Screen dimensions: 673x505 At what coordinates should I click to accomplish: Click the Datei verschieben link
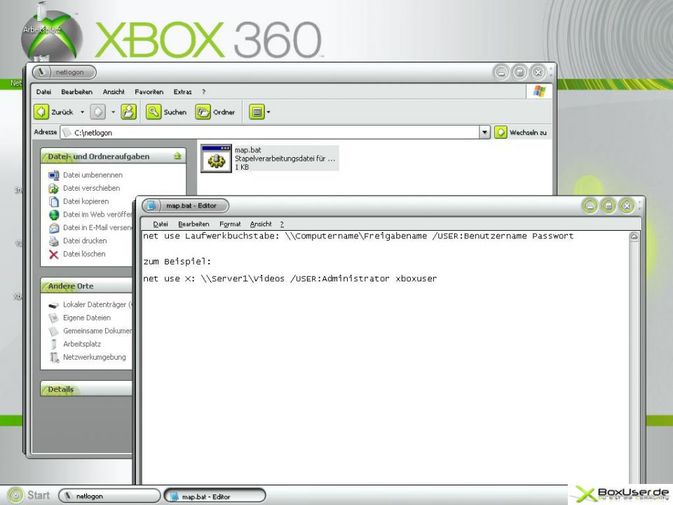coord(91,188)
